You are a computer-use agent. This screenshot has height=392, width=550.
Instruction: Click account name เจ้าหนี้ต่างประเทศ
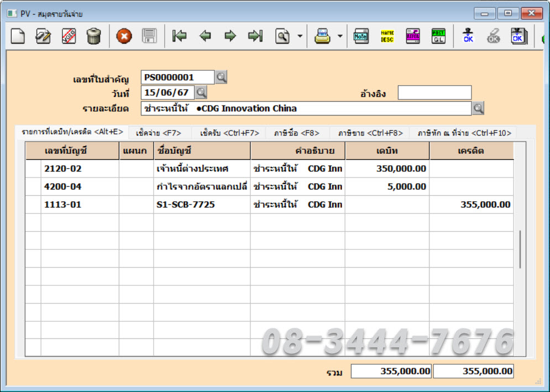202,169
